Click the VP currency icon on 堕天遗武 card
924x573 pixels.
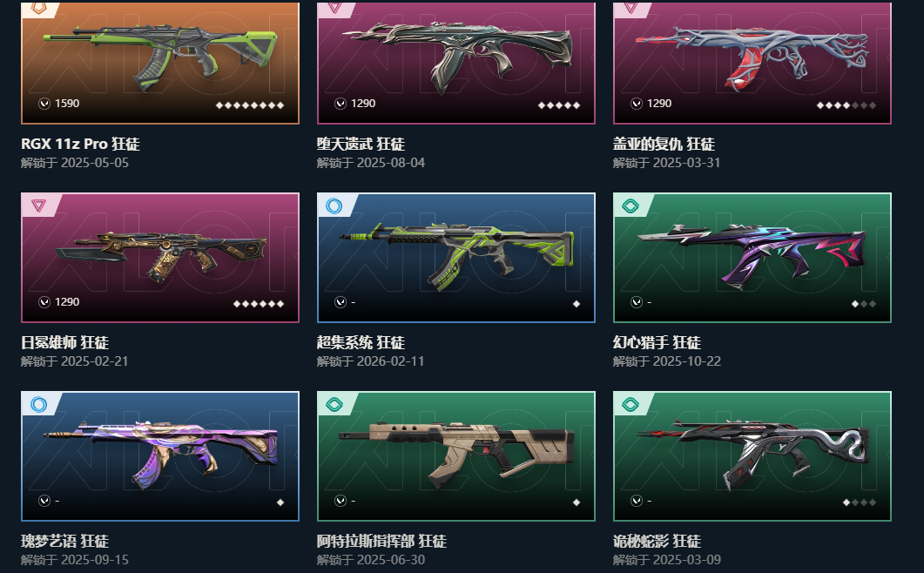pos(340,103)
